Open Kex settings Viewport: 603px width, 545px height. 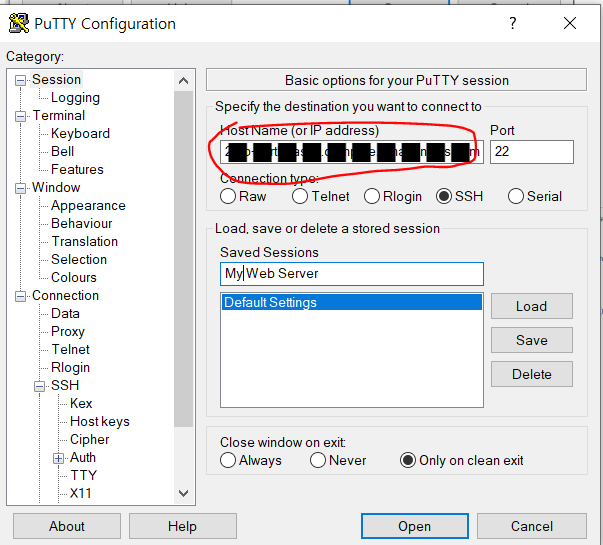(x=81, y=403)
